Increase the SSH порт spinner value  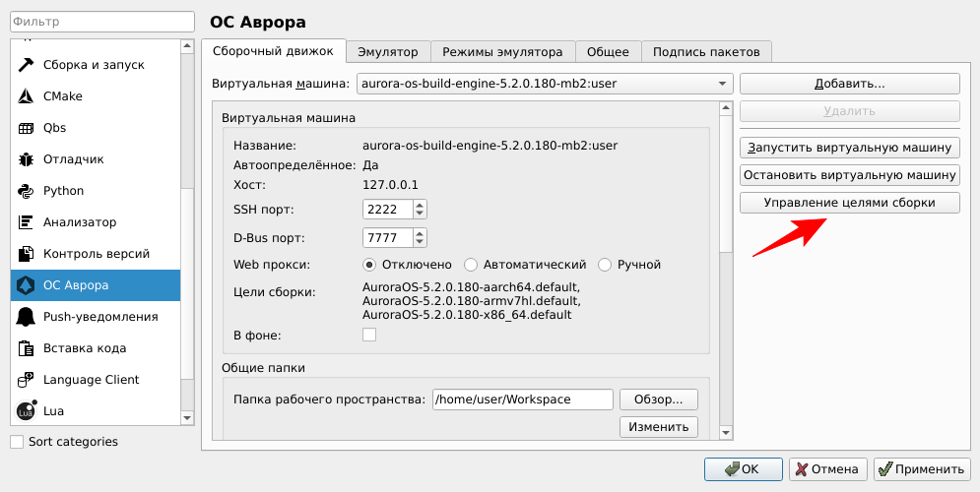421,205
